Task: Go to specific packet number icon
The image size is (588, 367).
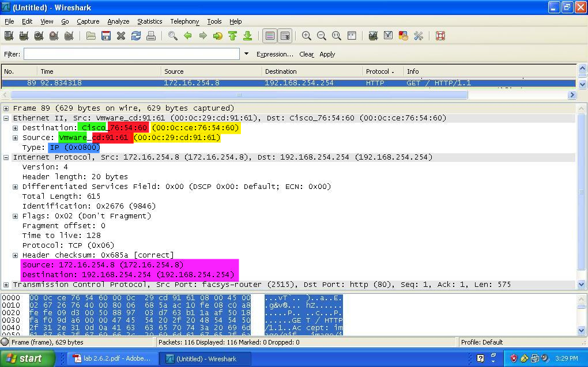Action: [x=218, y=36]
